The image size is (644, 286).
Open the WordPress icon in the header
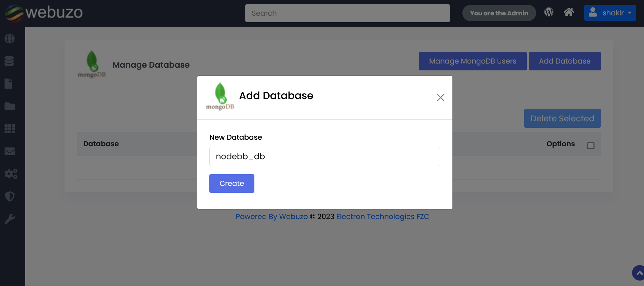pos(549,12)
